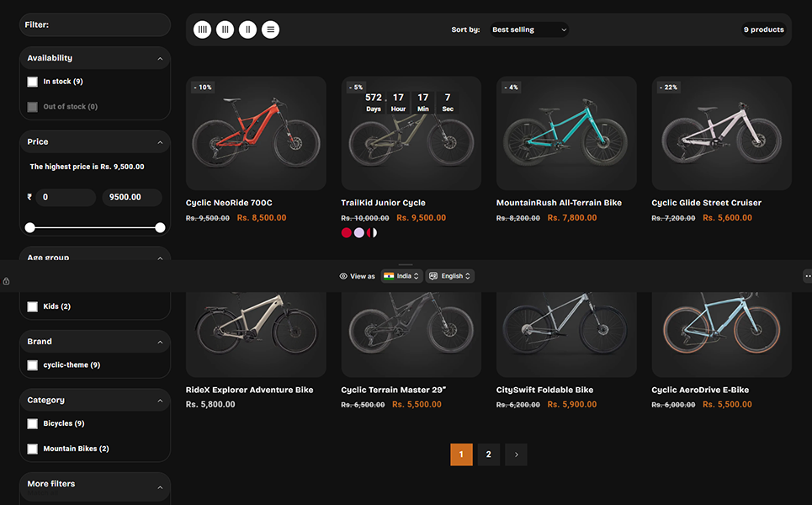Open the English language selector
This screenshot has width=812, height=505.
click(x=450, y=276)
